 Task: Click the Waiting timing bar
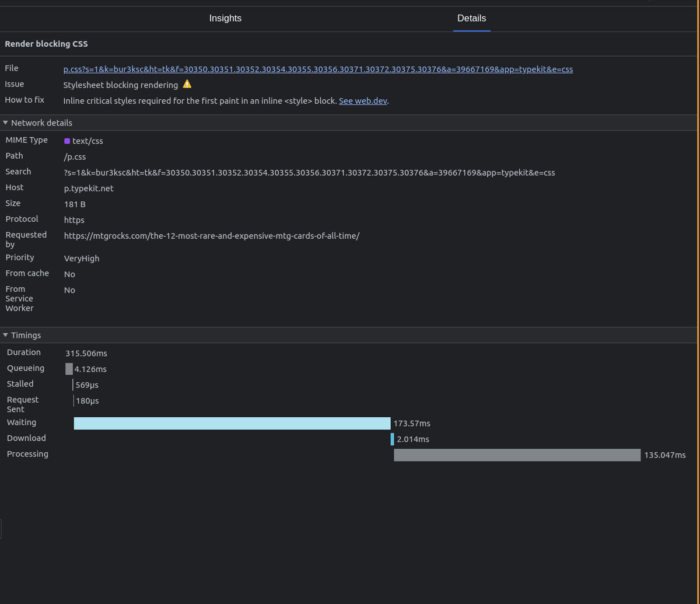pyautogui.click(x=232, y=423)
